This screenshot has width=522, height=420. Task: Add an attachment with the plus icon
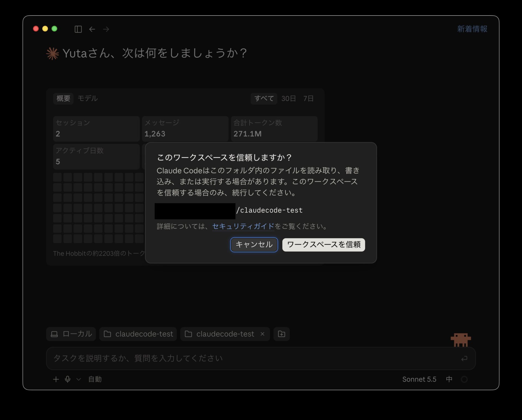click(x=56, y=379)
